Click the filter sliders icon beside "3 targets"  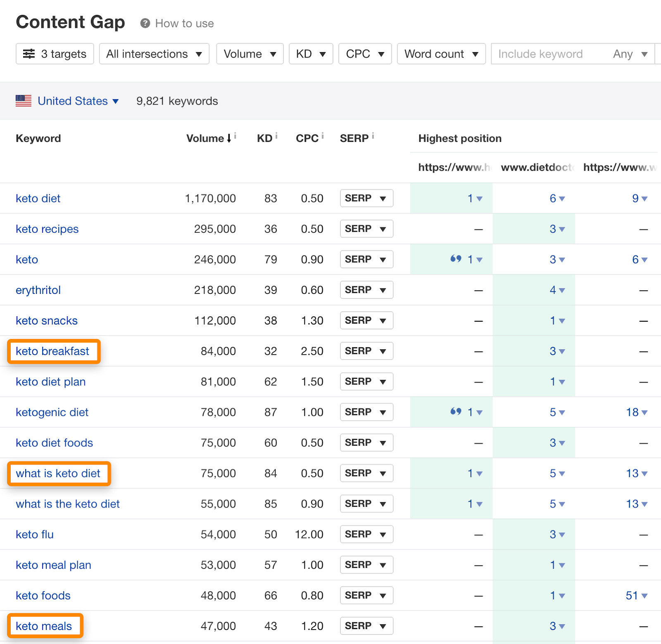29,54
